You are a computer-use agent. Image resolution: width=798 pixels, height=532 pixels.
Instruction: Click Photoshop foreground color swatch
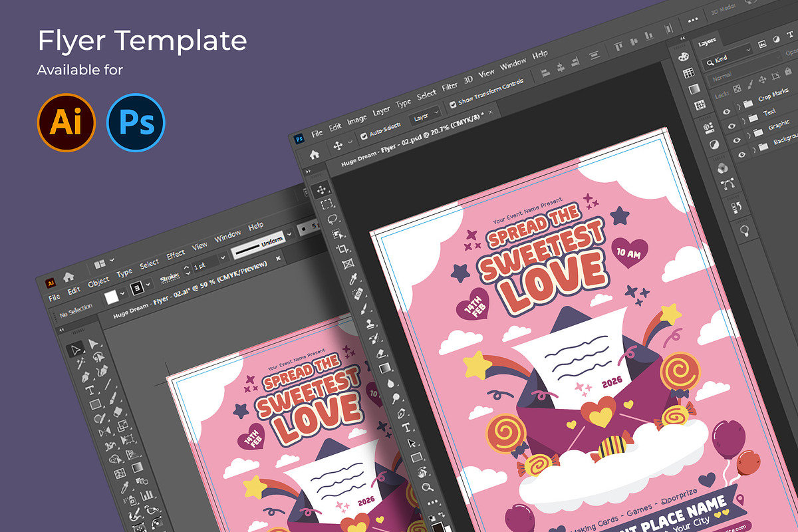pos(438,527)
